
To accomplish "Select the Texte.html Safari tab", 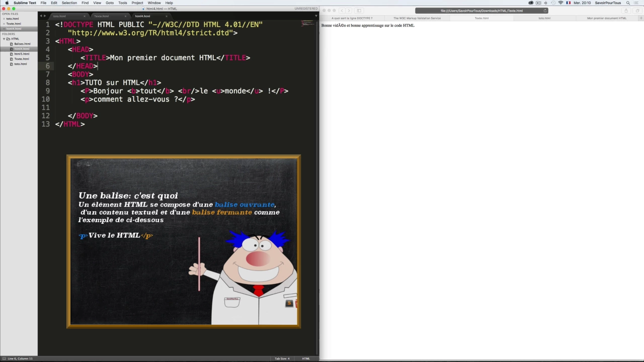I will 481,18.
